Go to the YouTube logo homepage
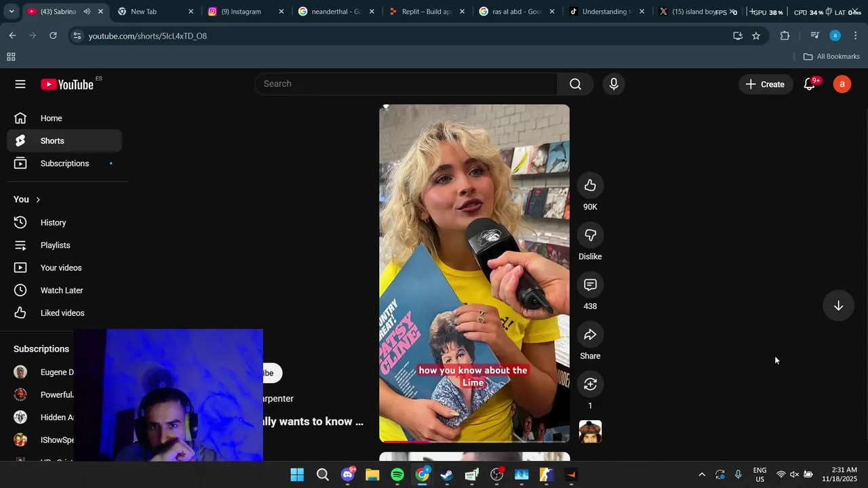This screenshot has height=488, width=868. click(x=66, y=84)
